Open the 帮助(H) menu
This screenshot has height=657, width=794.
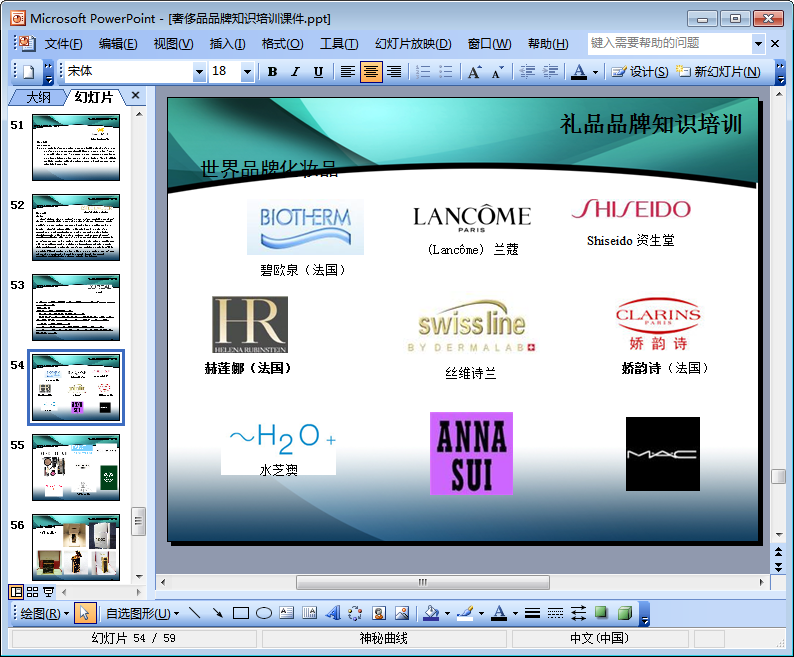coord(548,44)
